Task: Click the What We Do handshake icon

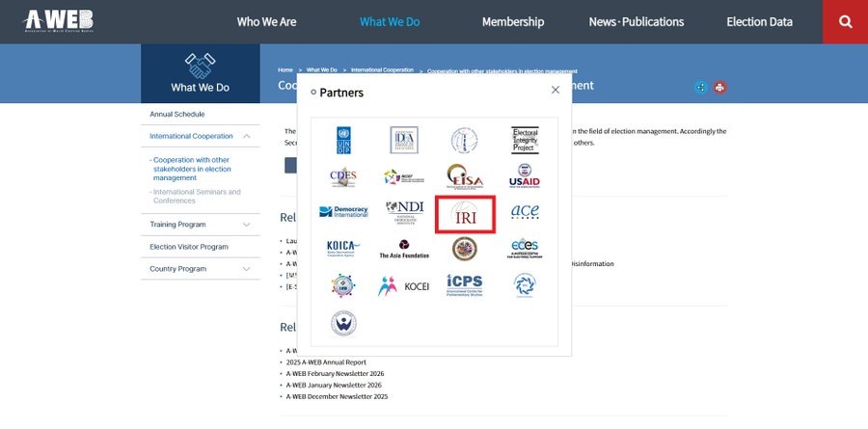Action: pyautogui.click(x=200, y=66)
